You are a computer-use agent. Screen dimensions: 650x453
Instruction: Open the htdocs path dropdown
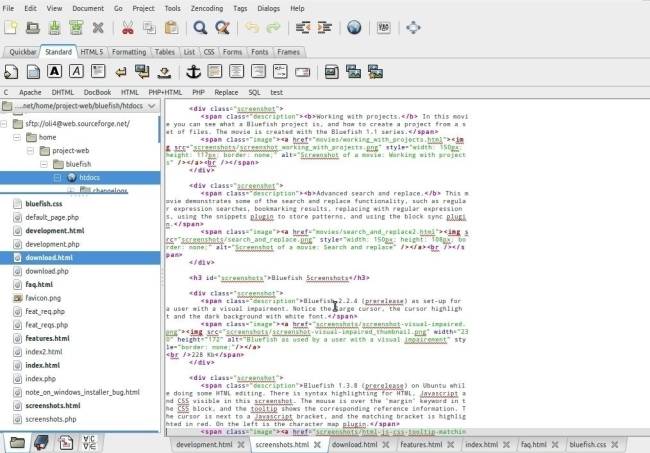point(151,105)
